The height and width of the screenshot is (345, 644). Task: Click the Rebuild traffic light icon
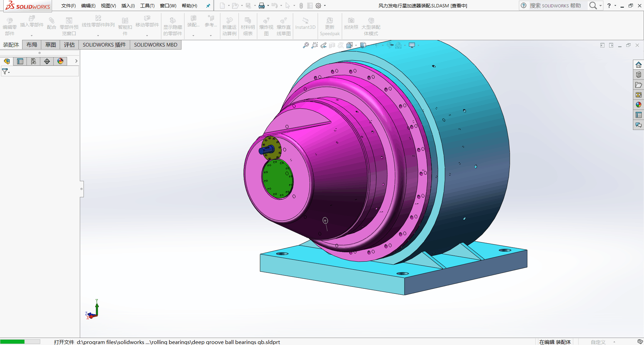point(301,6)
